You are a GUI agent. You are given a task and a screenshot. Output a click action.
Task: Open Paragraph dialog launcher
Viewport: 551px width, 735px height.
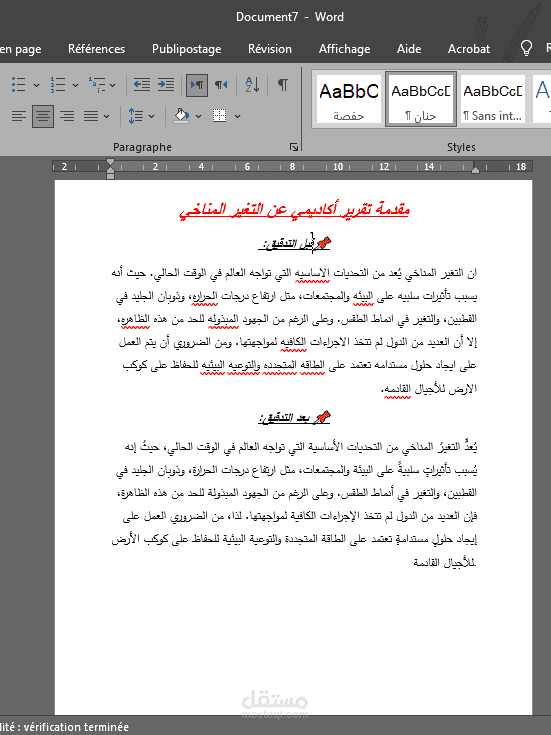[x=294, y=148]
